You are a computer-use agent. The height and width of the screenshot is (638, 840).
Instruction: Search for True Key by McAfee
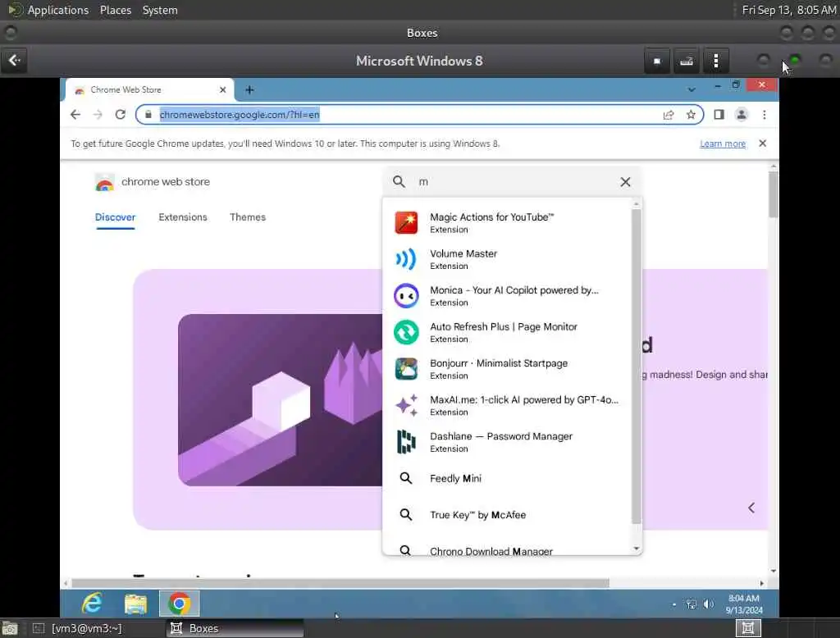pyautogui.click(x=508, y=515)
